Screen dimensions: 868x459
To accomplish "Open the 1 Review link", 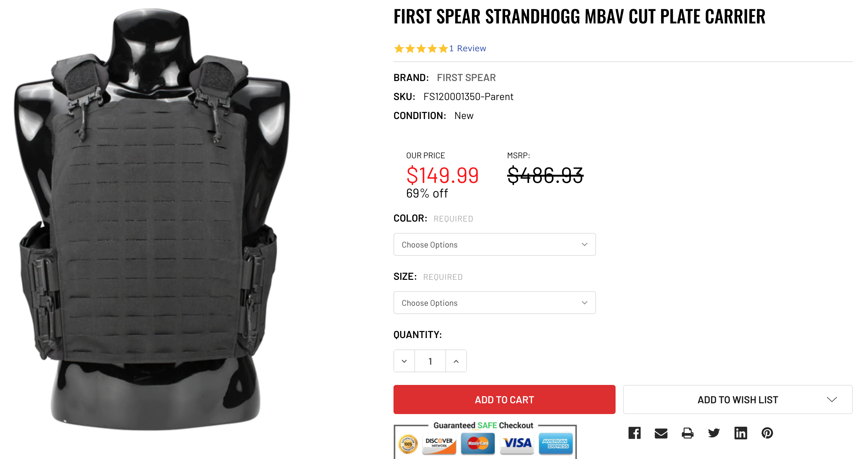I will click(x=468, y=48).
